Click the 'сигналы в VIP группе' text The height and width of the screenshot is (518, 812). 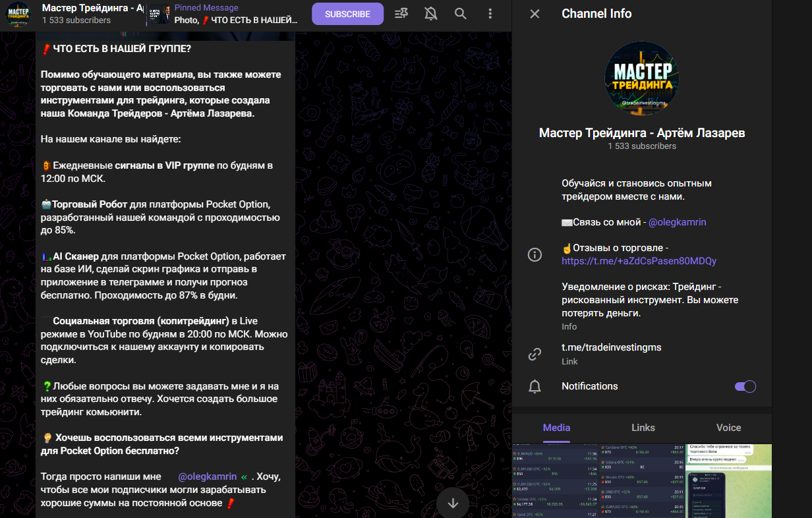(165, 165)
